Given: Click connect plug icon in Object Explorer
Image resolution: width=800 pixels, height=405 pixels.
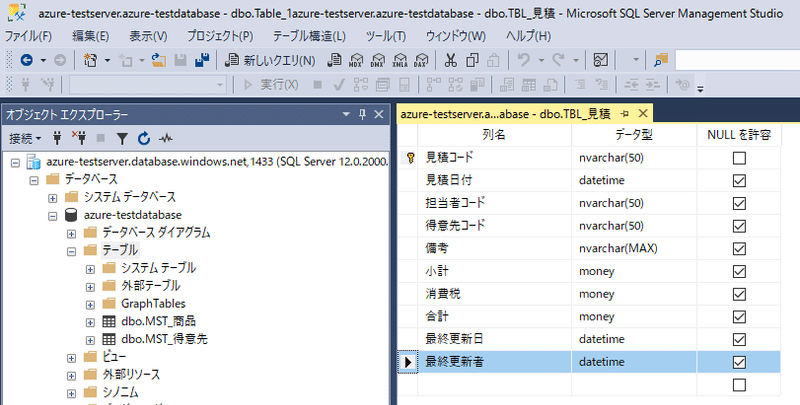Looking at the screenshot, I should pos(57,138).
